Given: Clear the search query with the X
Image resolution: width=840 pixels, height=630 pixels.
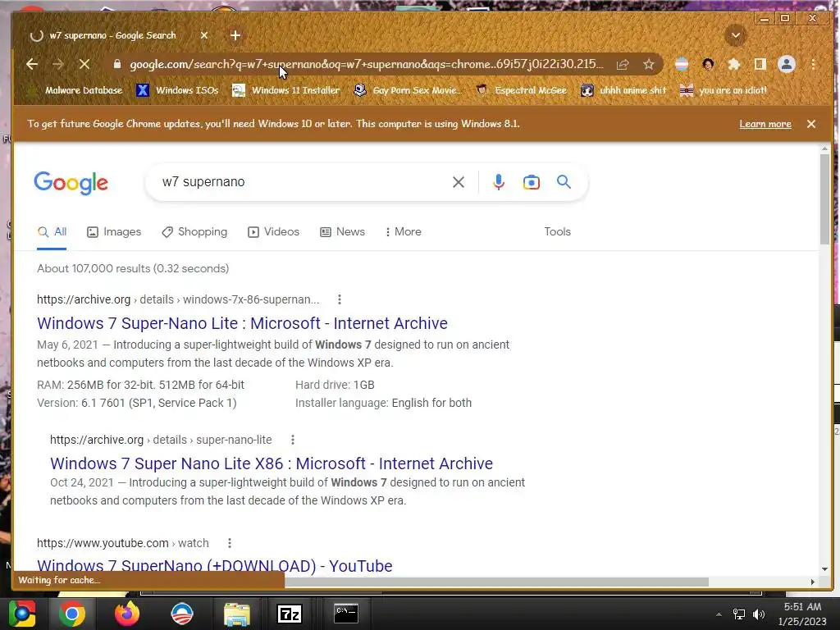Looking at the screenshot, I should click(x=458, y=182).
